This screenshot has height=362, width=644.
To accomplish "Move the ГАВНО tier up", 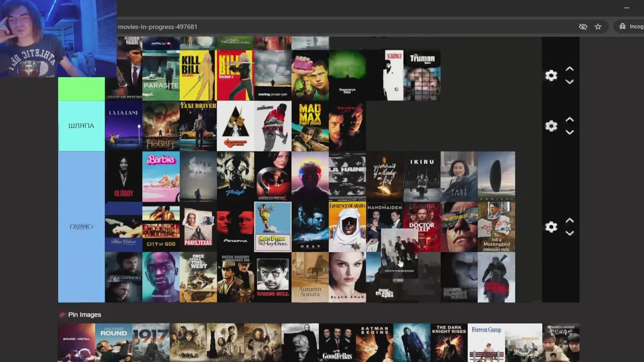I will 570,220.
